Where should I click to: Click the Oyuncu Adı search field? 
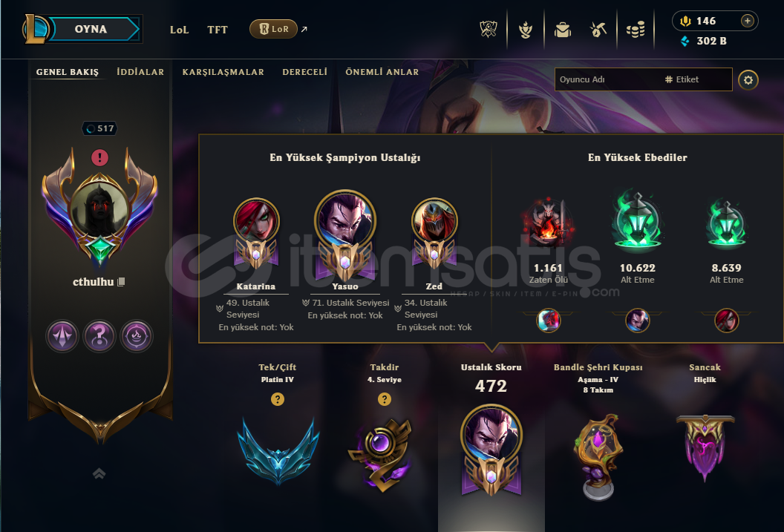607,79
